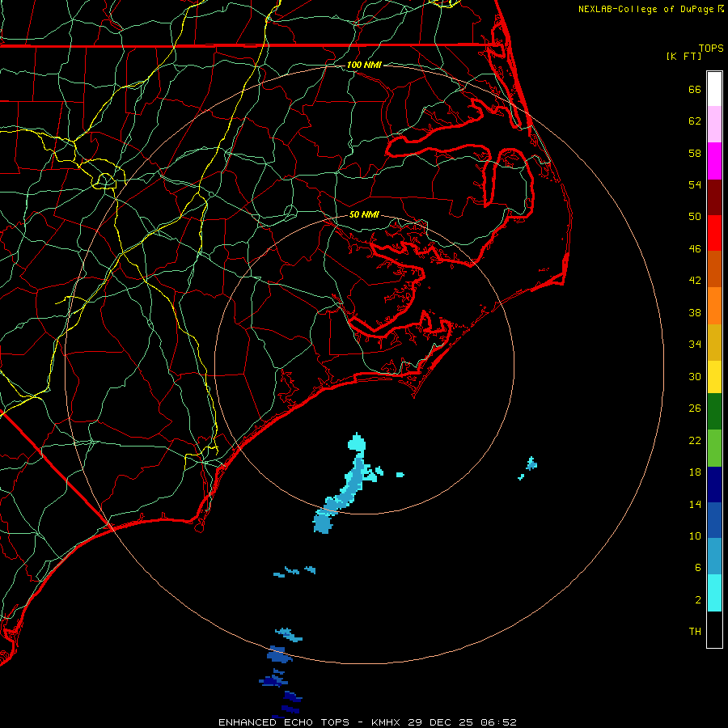
Task: Click the legend value "14"
Action: point(695,504)
